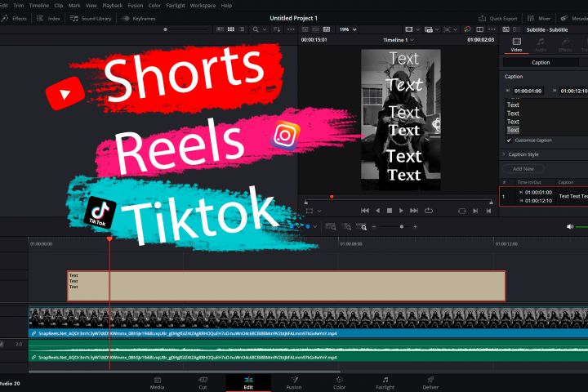Click the caption in-time field 01:00:01:00
This screenshot has width=588, height=392.
(528, 91)
